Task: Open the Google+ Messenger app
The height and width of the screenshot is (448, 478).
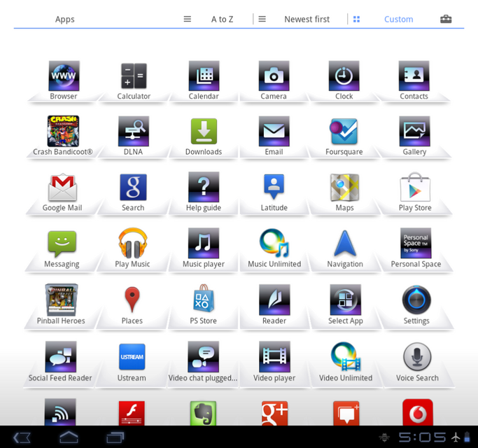Action: [346, 413]
